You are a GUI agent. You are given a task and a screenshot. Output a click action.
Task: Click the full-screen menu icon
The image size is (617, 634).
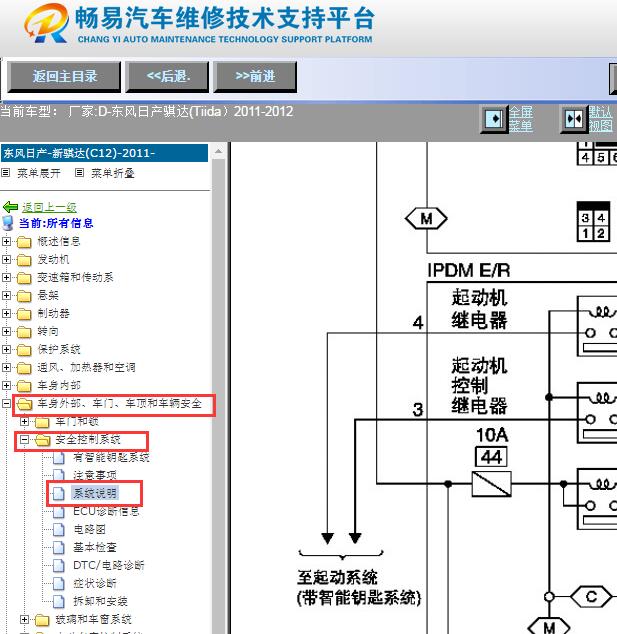click(x=494, y=119)
